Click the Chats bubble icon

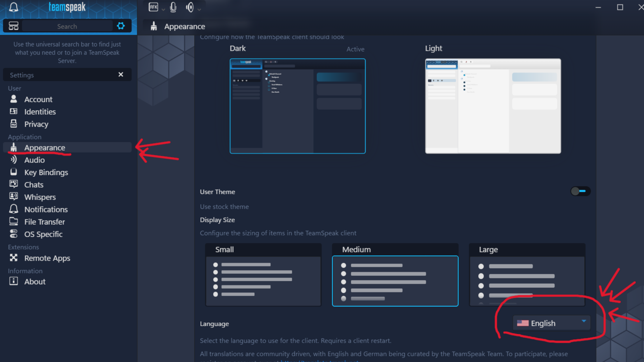(x=14, y=184)
